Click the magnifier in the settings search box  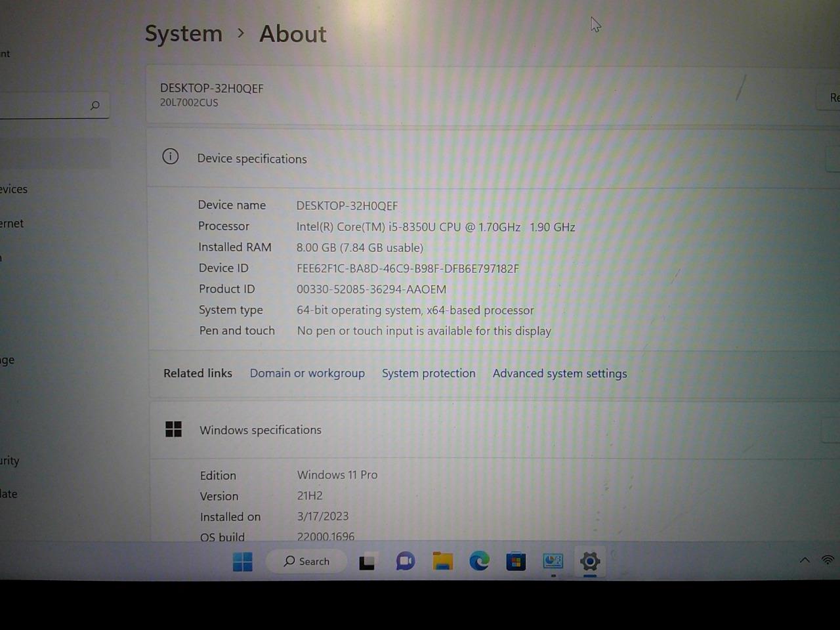tap(95, 105)
